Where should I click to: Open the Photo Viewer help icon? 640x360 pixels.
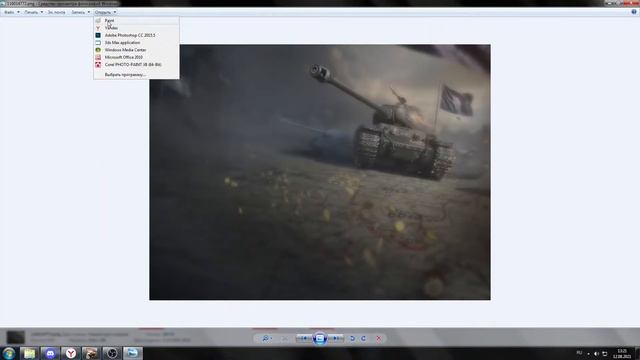(x=634, y=12)
